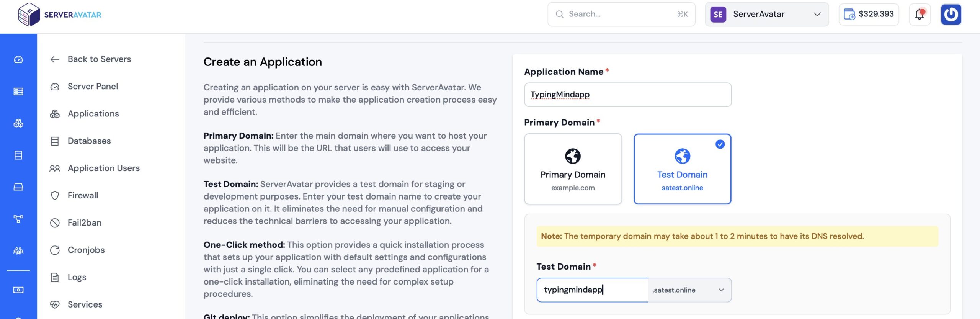This screenshot has width=980, height=319.
Task: Open the dashboard gauge icon in blue rail
Action: [x=18, y=59]
